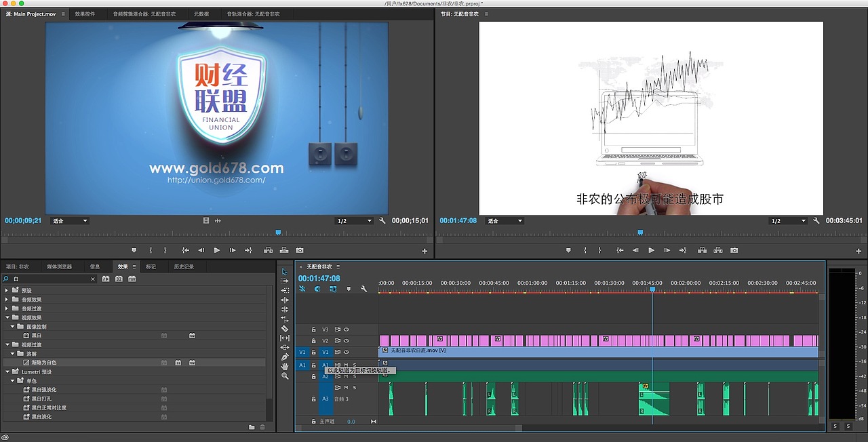This screenshot has height=442, width=868.
Task: Play the Program monitor sequence
Action: (x=652, y=250)
